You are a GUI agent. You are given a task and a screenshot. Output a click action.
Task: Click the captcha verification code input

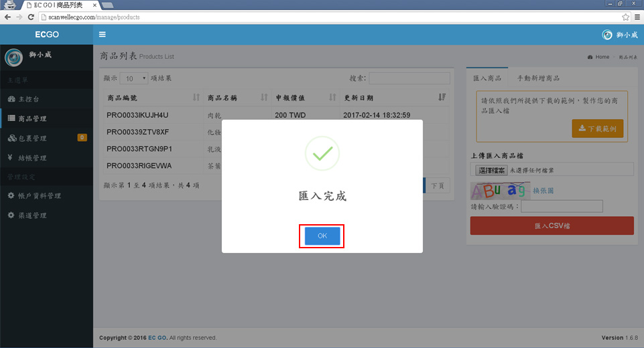click(562, 207)
